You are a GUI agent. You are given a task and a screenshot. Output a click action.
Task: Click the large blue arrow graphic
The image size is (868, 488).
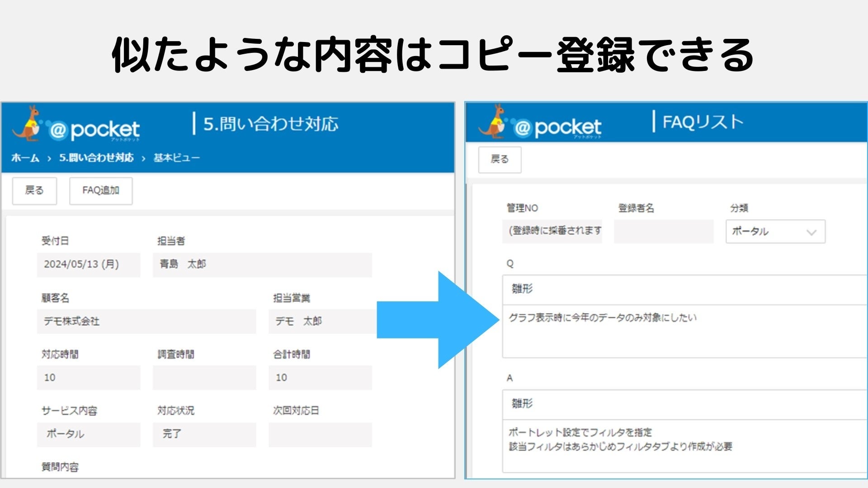point(438,320)
